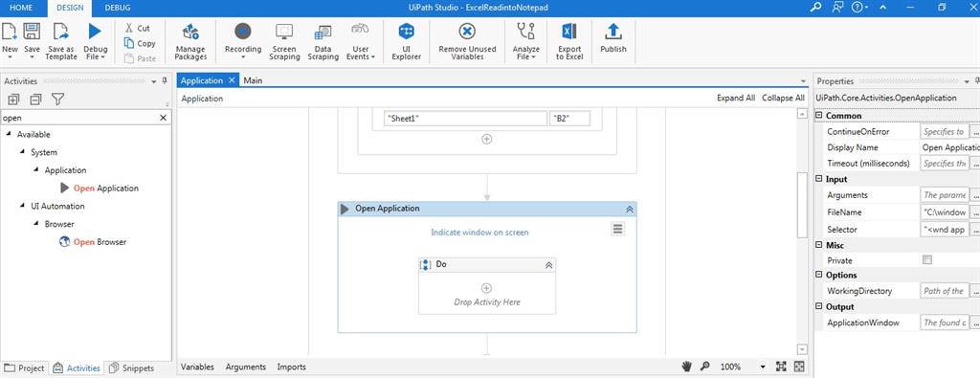The width and height of the screenshot is (980, 378).
Task: Open the Variables panel
Action: point(197,367)
